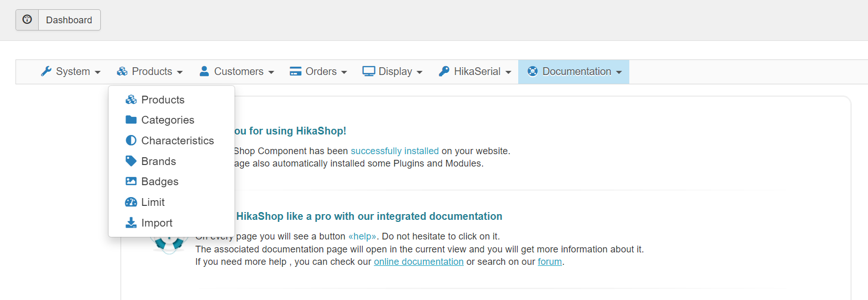Expand the Documentation dropdown caret
This screenshot has height=300, width=868.
tap(619, 72)
